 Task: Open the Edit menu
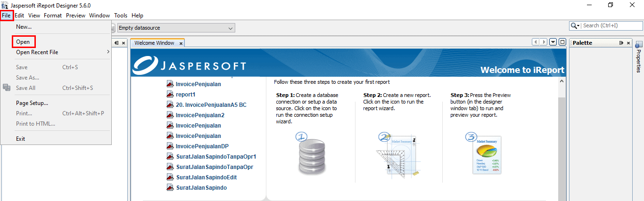(x=19, y=16)
